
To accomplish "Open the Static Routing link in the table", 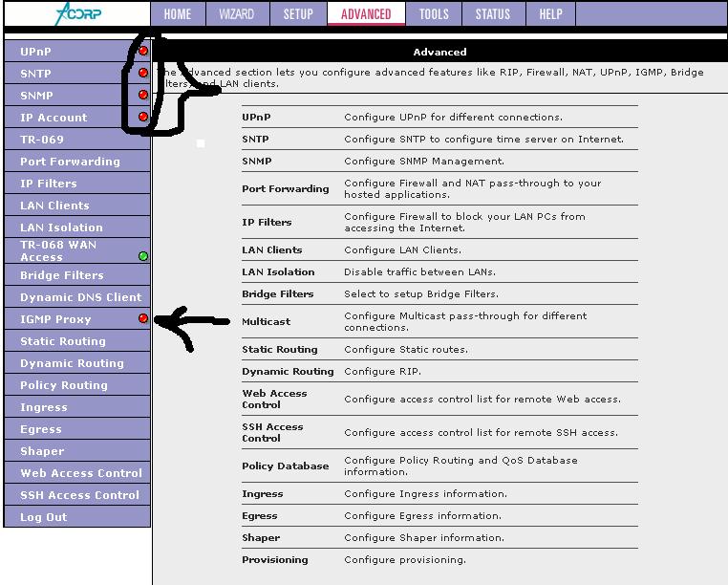I will 279,350.
